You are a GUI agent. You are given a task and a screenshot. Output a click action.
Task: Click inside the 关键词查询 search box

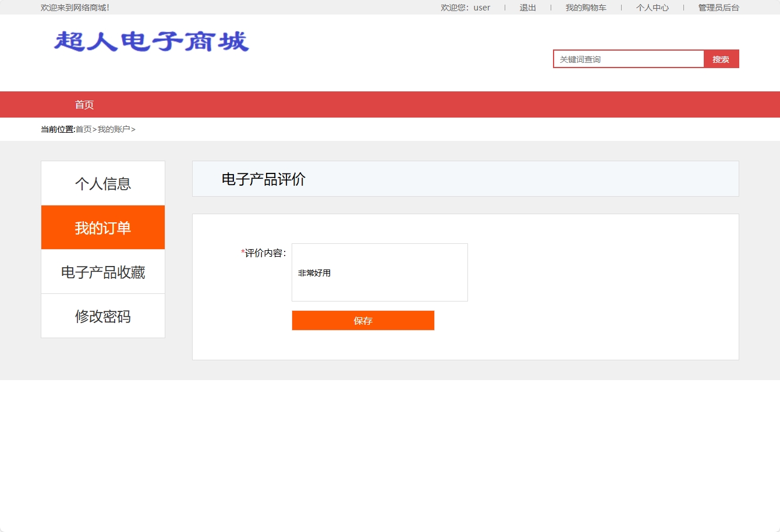pos(629,58)
